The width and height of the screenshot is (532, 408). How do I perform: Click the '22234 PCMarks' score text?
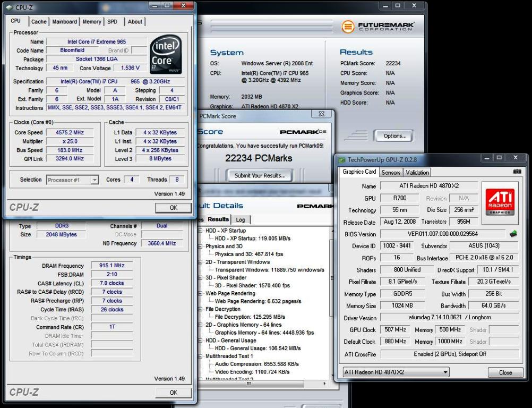[x=259, y=158]
